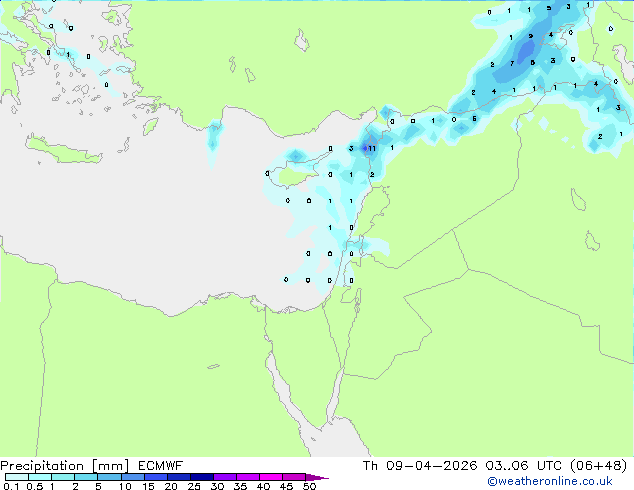Click the "ECMWF" model label
The image size is (634, 490).
pyautogui.click(x=161, y=466)
